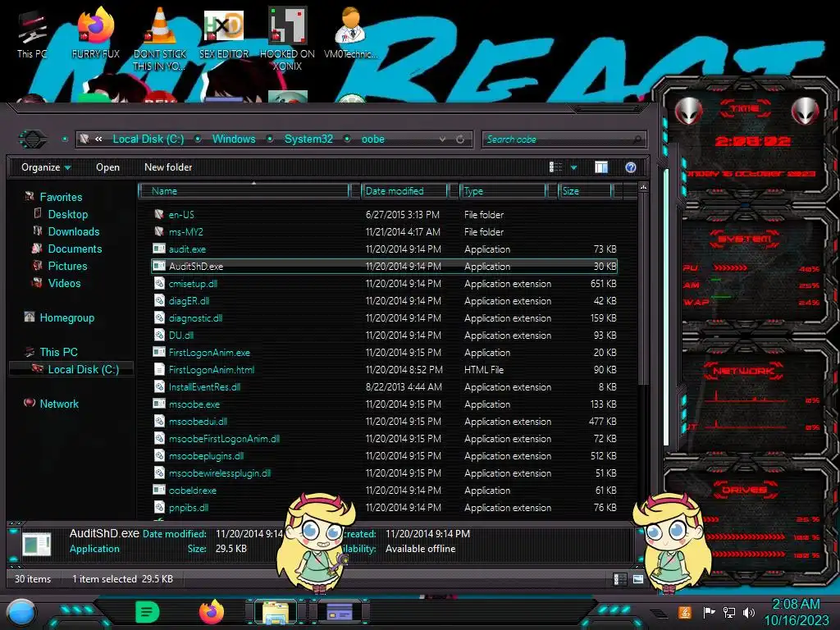Click the Open toolbar button
Image resolution: width=840 pixels, height=630 pixels.
click(107, 167)
